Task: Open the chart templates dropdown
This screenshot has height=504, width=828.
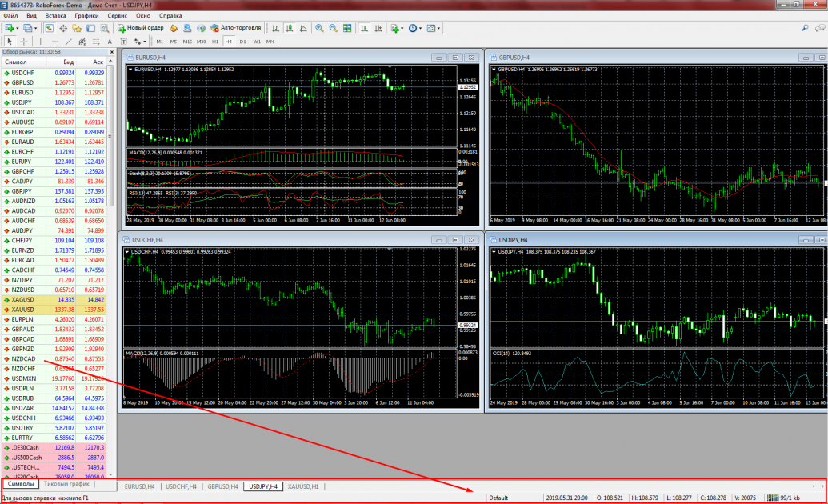Action: click(439, 28)
